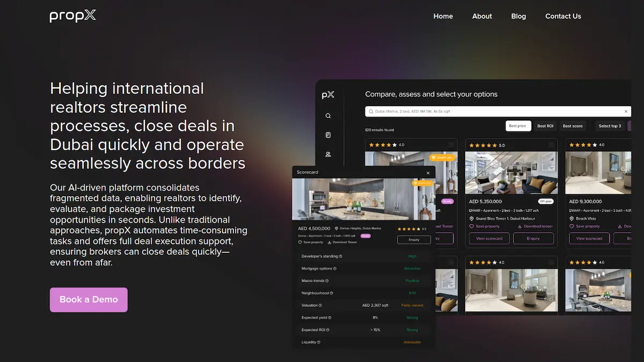Click the Select top 3 button
Image resolution: width=644 pixels, height=362 pixels.
[610, 126]
